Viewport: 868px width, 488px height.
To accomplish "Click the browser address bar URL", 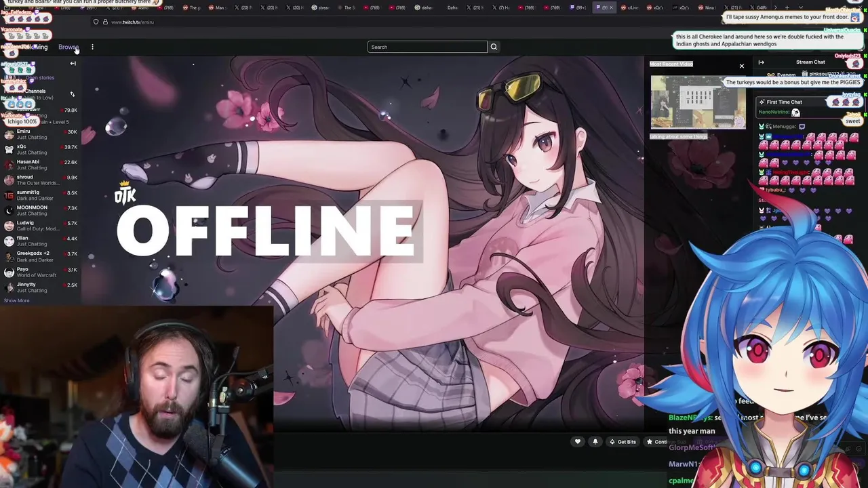I will (x=132, y=22).
